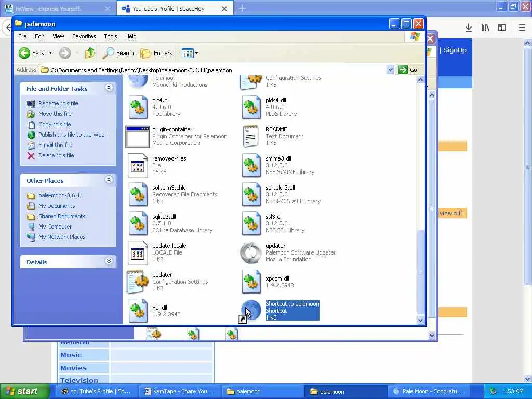Open the Back history dropdown arrow
Viewport: 532px width, 399px height.
pos(50,53)
